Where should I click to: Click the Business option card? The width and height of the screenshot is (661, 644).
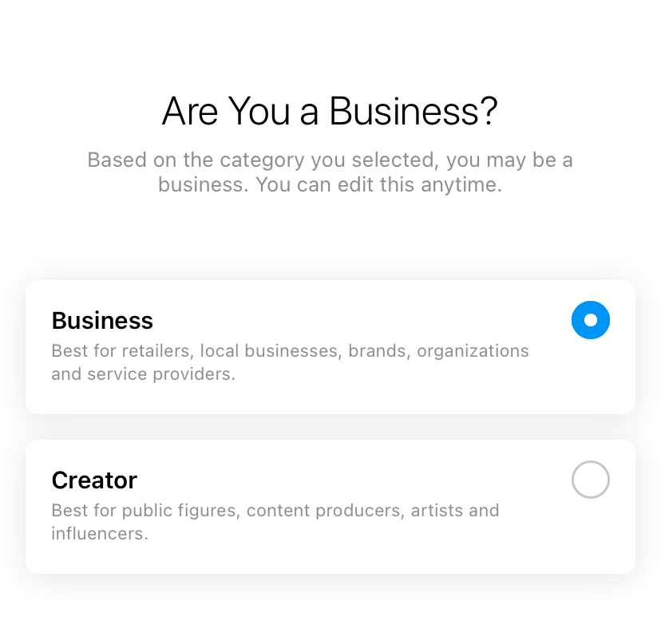point(330,346)
